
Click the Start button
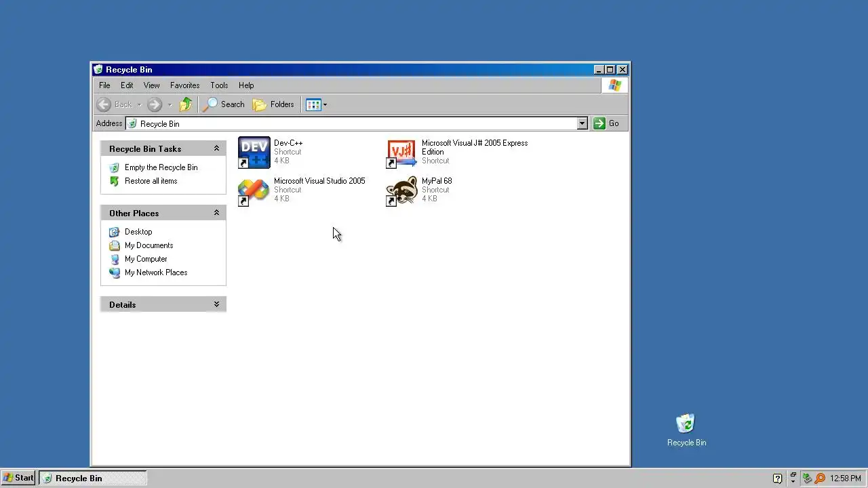click(x=18, y=478)
